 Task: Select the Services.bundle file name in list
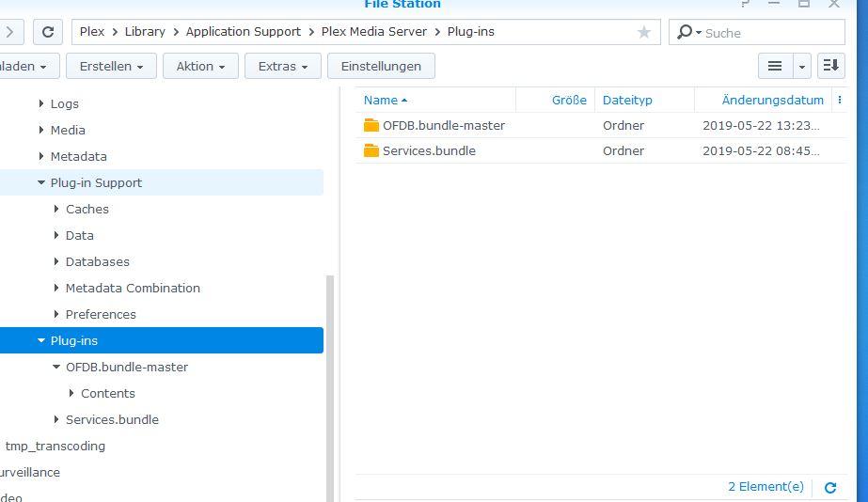tap(429, 151)
